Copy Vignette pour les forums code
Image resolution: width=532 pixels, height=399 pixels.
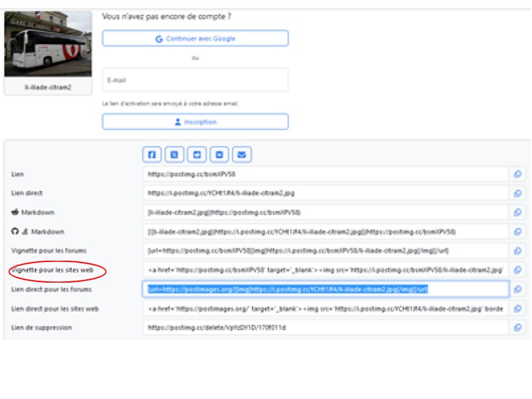click(517, 251)
